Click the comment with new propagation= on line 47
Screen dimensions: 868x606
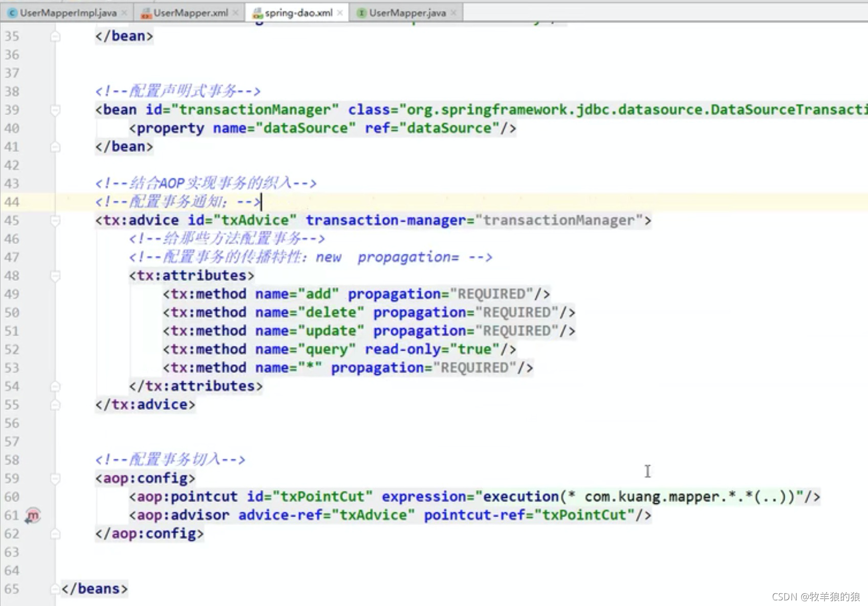click(311, 257)
